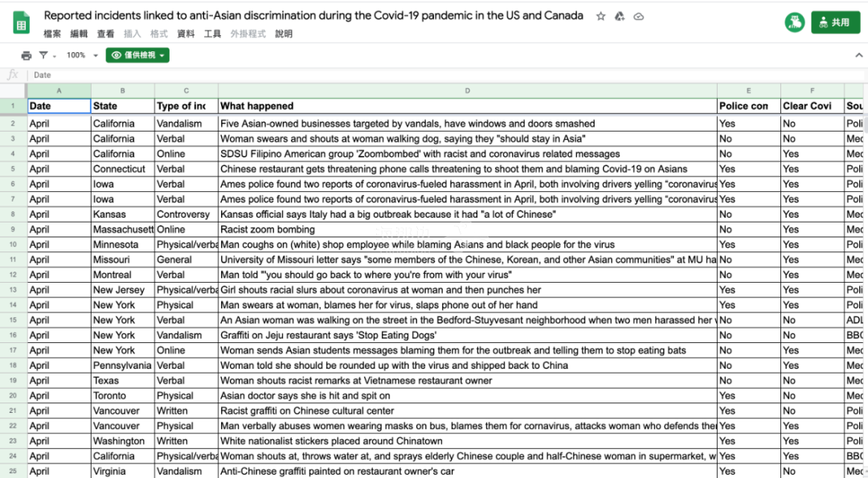Click the Montreal cell
The width and height of the screenshot is (868, 478).
(123, 275)
